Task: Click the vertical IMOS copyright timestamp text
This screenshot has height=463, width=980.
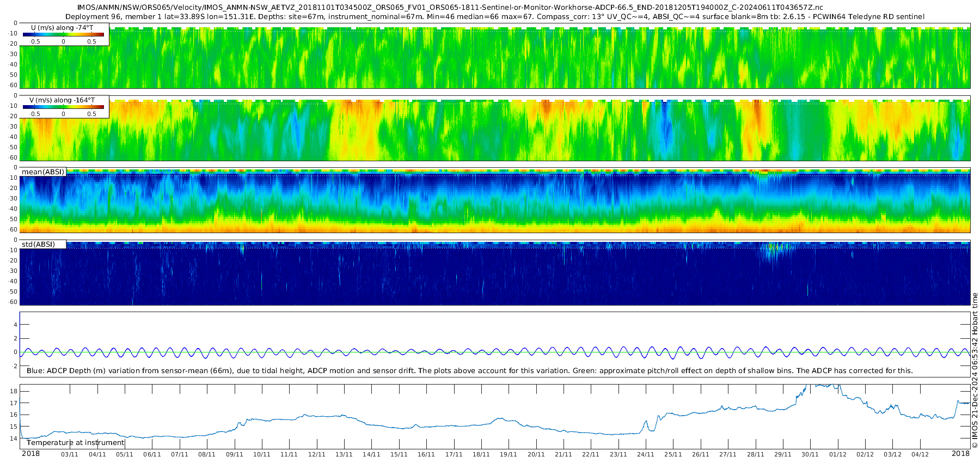Action: click(x=975, y=370)
